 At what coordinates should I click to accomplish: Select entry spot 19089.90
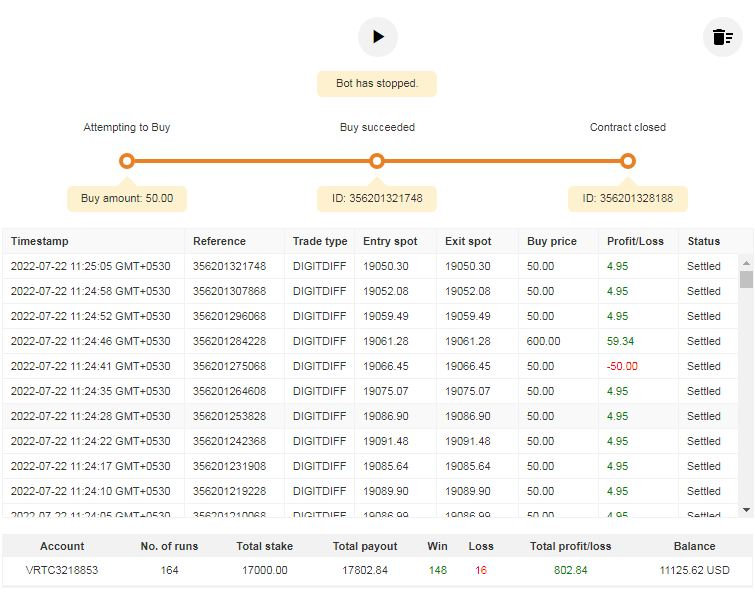point(386,492)
